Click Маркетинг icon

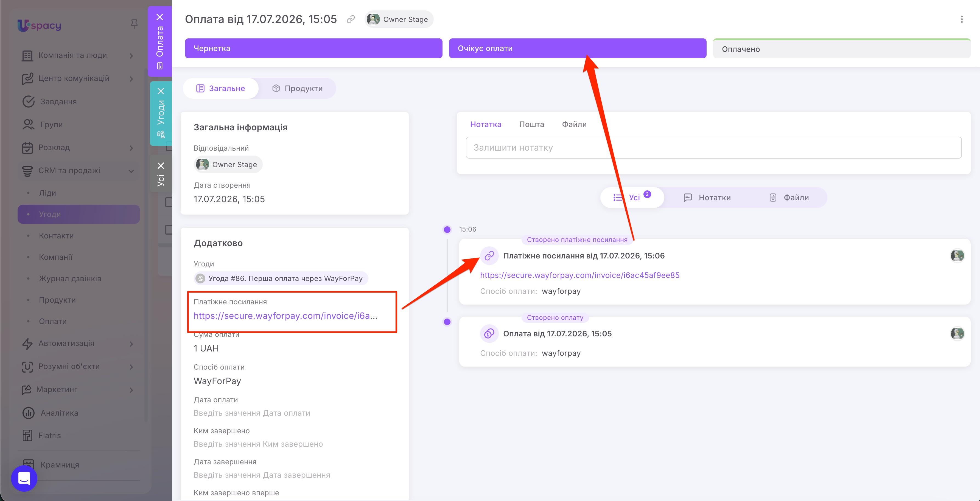pyautogui.click(x=26, y=390)
